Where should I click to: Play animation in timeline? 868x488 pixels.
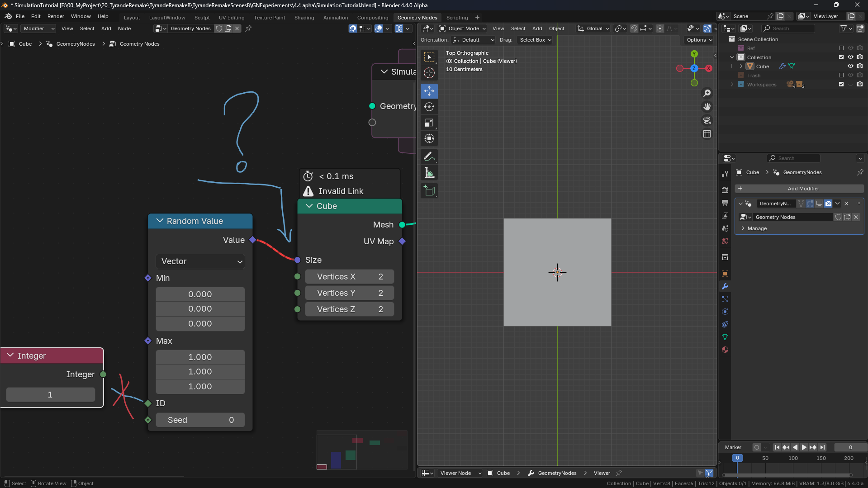(804, 447)
